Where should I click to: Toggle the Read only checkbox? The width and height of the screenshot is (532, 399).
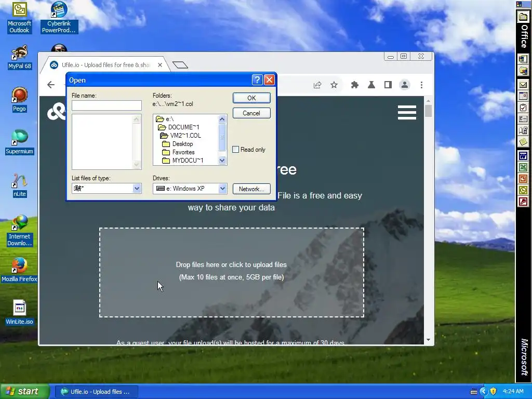point(235,149)
